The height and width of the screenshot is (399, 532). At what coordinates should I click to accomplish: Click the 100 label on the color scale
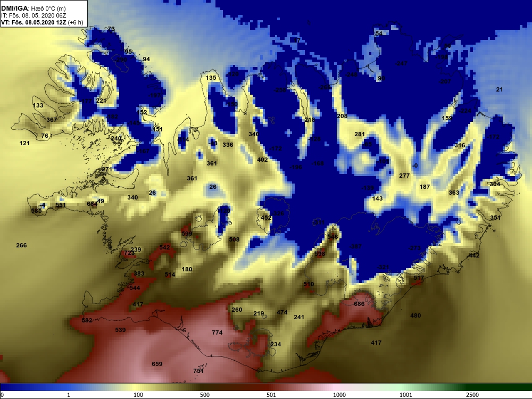pos(138,395)
